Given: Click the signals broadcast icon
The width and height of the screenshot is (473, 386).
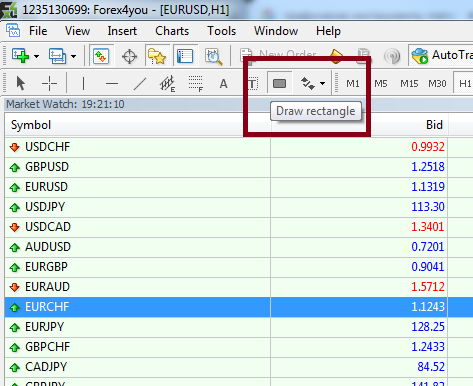Looking at the screenshot, I should [x=392, y=56].
